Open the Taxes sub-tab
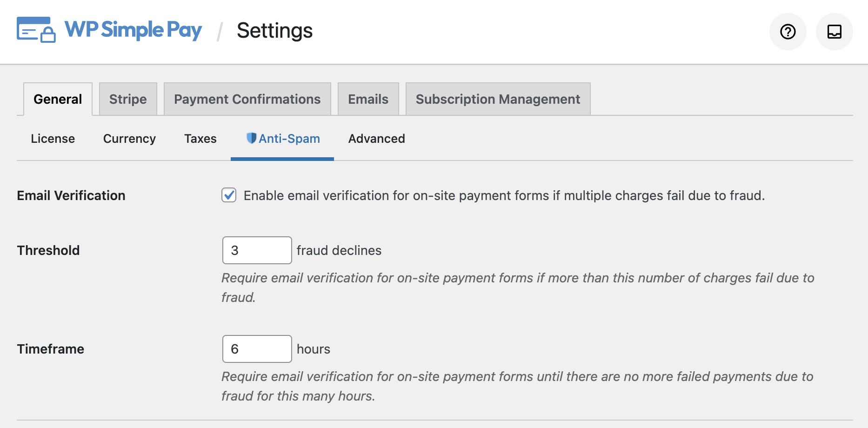This screenshot has height=428, width=868. pos(200,138)
